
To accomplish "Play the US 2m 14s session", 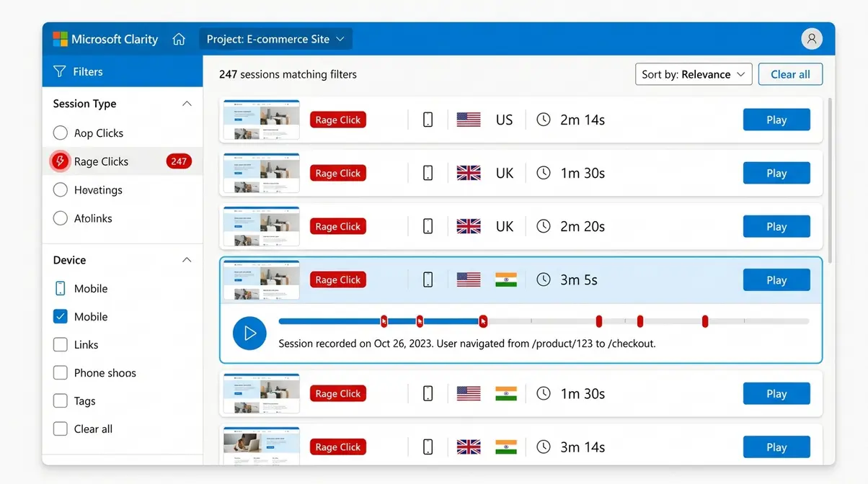I will click(x=776, y=120).
